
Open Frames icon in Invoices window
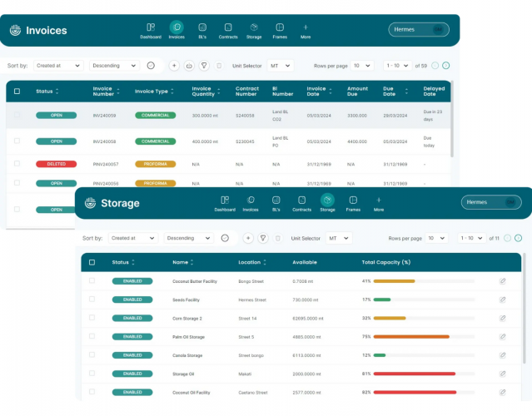[x=280, y=27]
